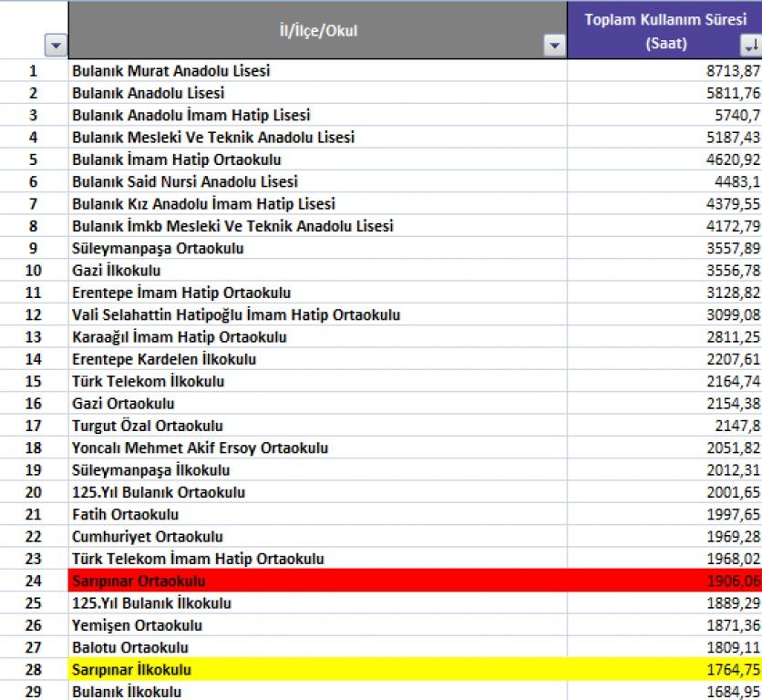762x700 pixels.
Task: Select the Bulanık Murat Anadolu Lisesi cell
Action: tap(317, 70)
